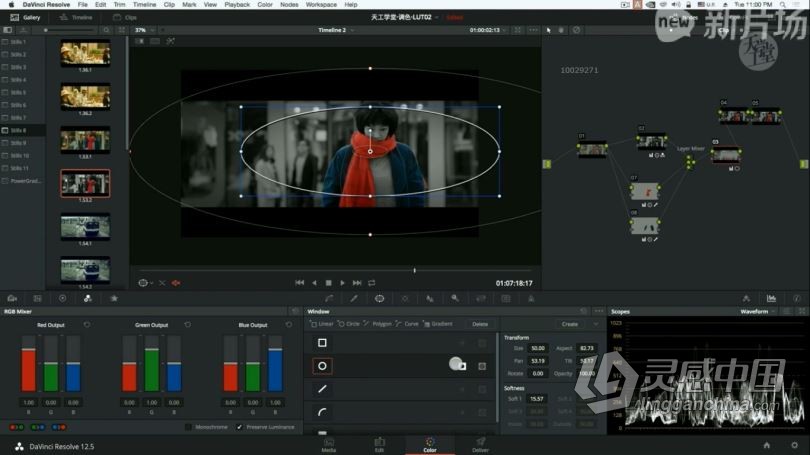Image resolution: width=810 pixels, height=455 pixels.
Task: Play the clip forward
Action: coord(342,283)
